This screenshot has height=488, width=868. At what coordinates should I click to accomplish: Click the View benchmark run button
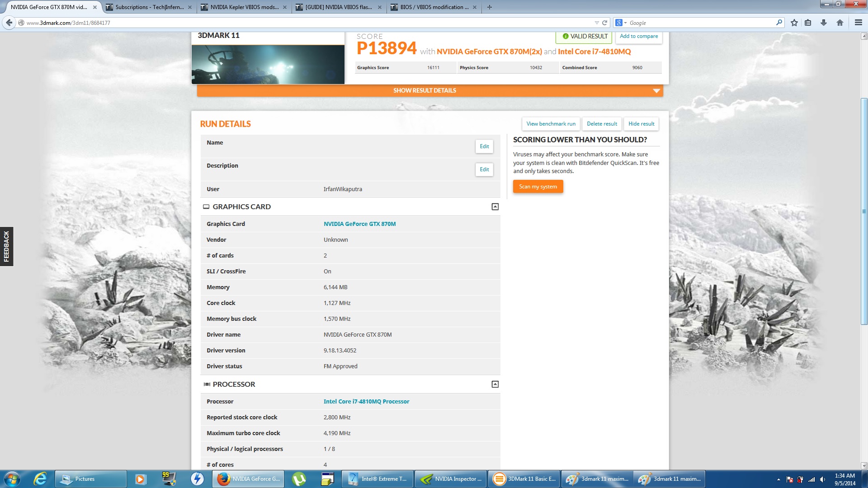tap(551, 124)
